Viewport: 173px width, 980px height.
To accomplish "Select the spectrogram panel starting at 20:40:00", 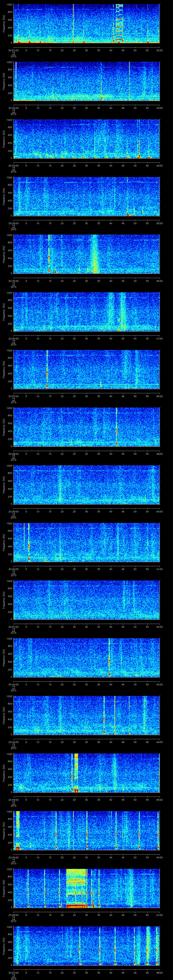I will pyautogui.click(x=87, y=542).
